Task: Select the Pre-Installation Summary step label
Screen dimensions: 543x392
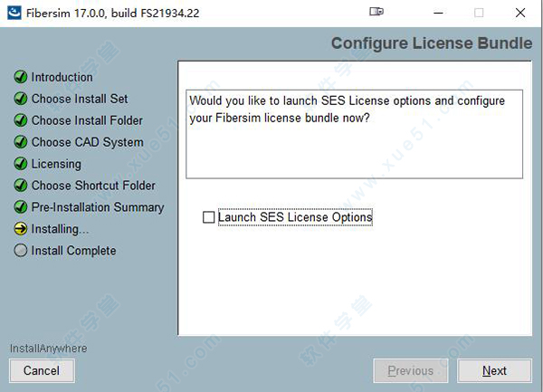Action: (98, 207)
